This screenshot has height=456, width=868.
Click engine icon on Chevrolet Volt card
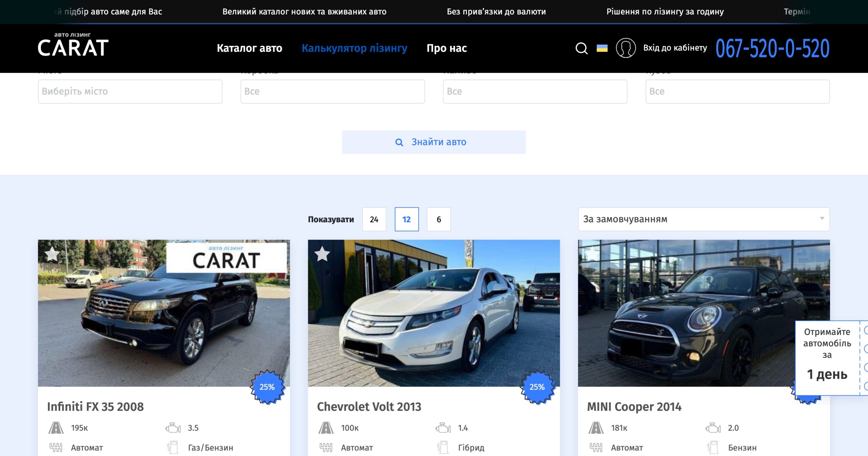pos(443,428)
